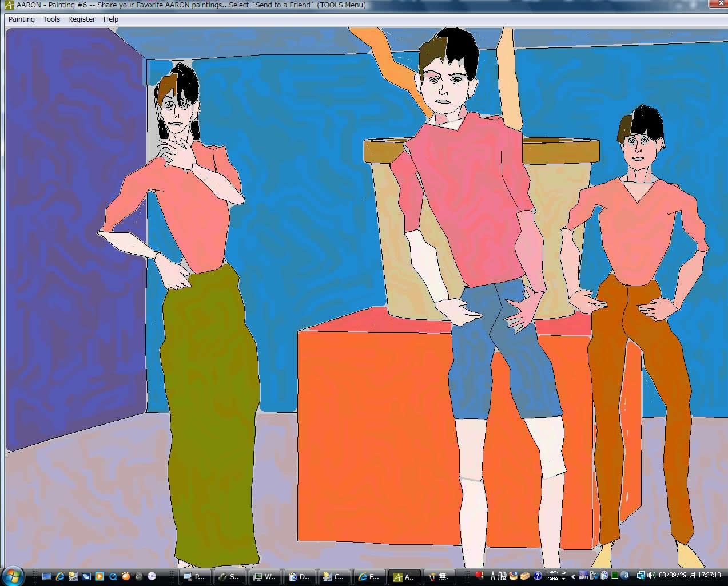Click the IME 般 conversion mode button

click(502, 576)
